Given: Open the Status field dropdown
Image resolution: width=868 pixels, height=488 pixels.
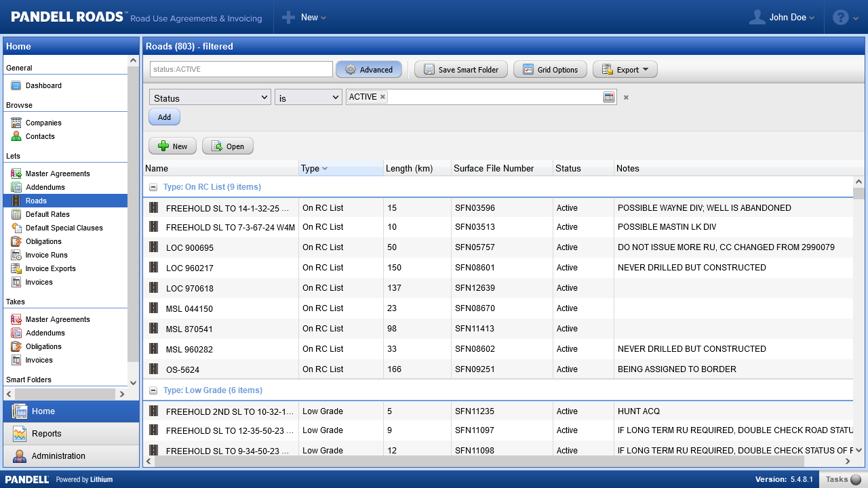Looking at the screenshot, I should (210, 98).
